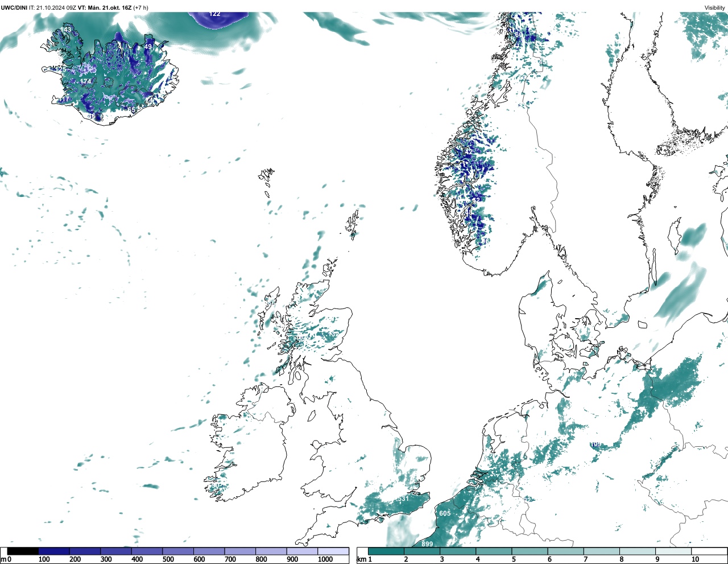
Task: Click the 7–8 km legend swatch
Action: [x=601, y=551]
